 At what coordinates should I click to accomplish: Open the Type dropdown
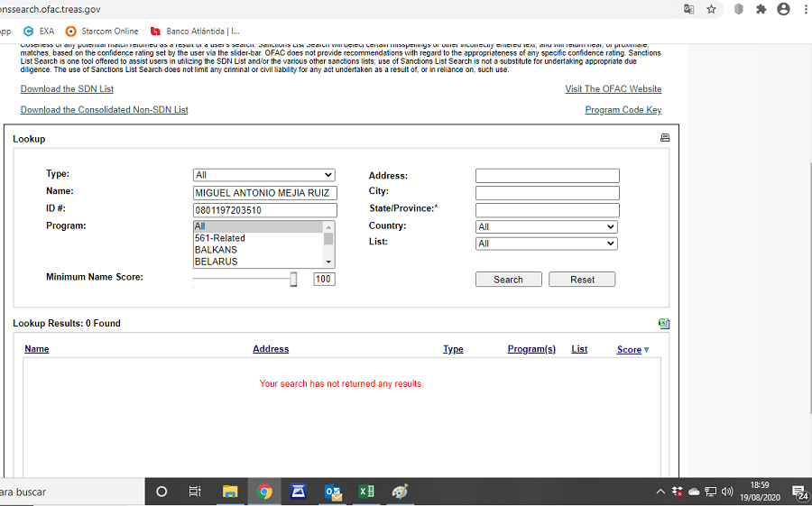[263, 175]
